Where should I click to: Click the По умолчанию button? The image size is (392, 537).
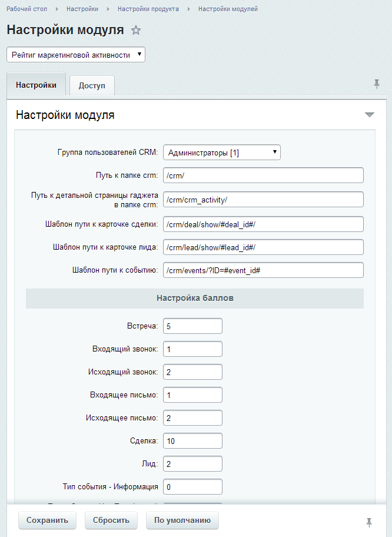pos(182,520)
